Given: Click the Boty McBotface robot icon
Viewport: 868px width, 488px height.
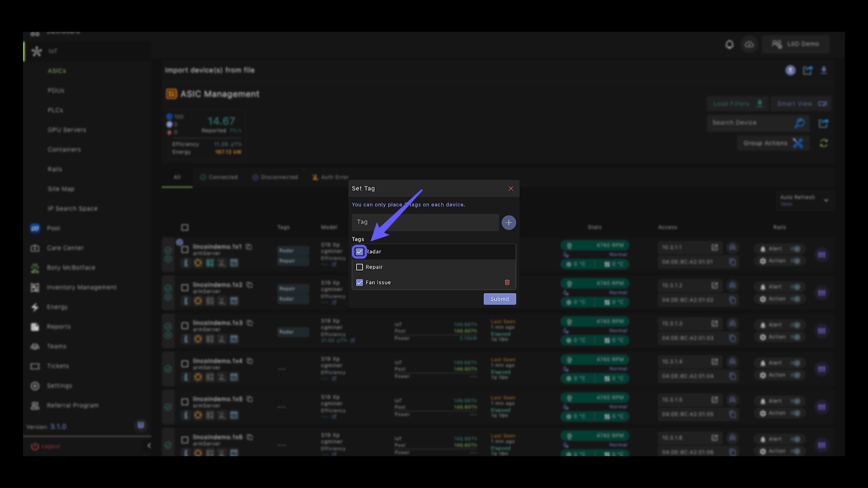Looking at the screenshot, I should [x=35, y=268].
